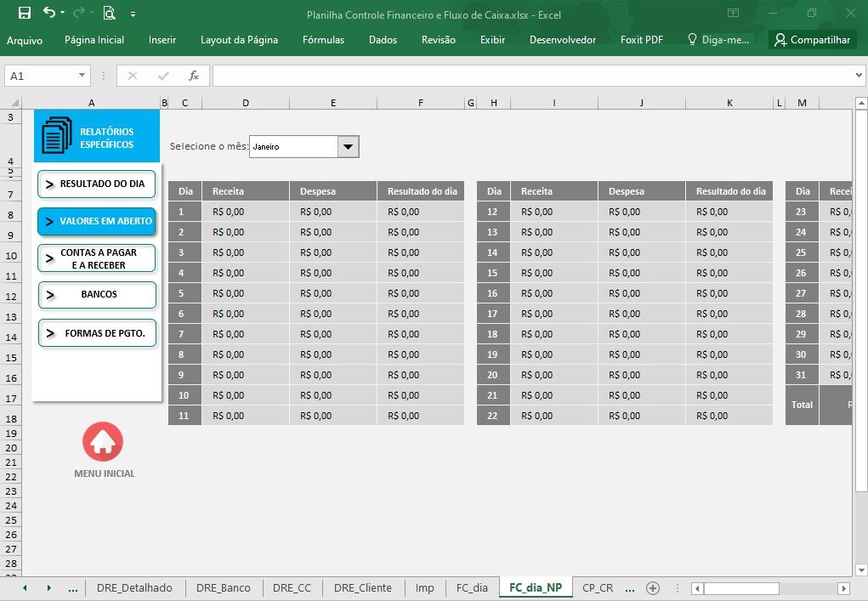
Task: Switch to the Exibir tab
Action: pos(493,40)
